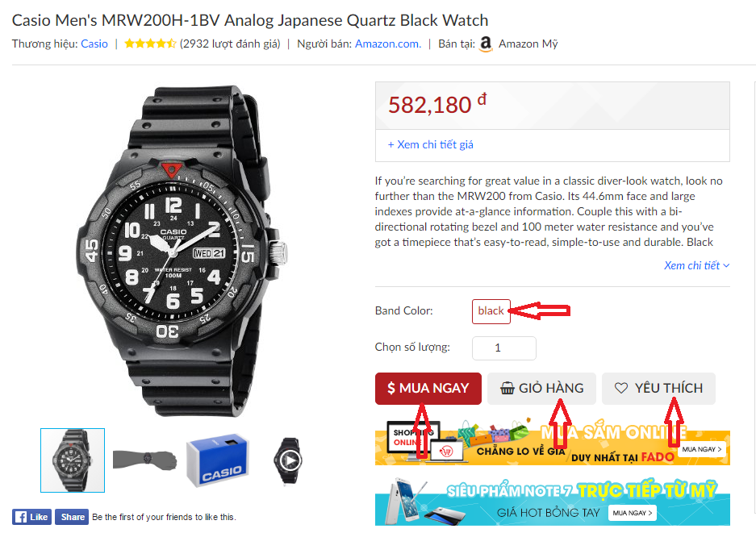This screenshot has height=533, width=756.
Task: Click the Amazon logo icon next to Bán tại
Action: [486, 44]
